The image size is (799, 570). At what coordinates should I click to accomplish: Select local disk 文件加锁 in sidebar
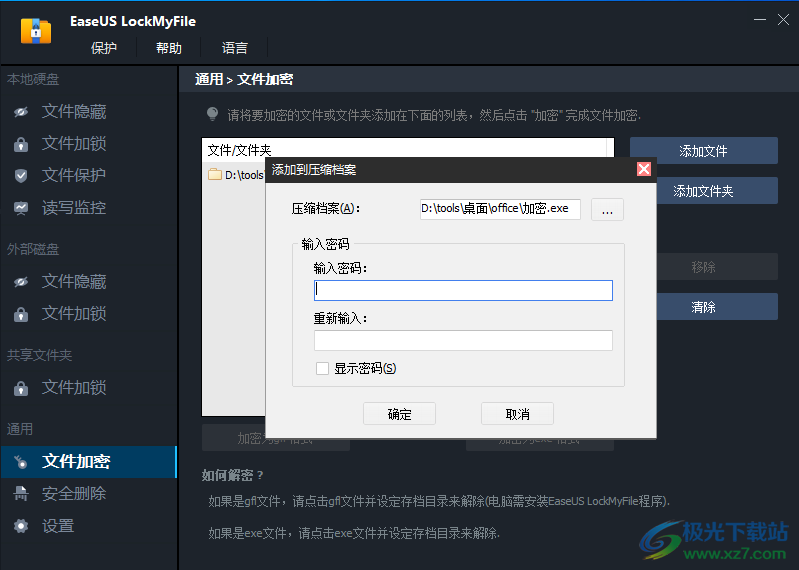89,144
